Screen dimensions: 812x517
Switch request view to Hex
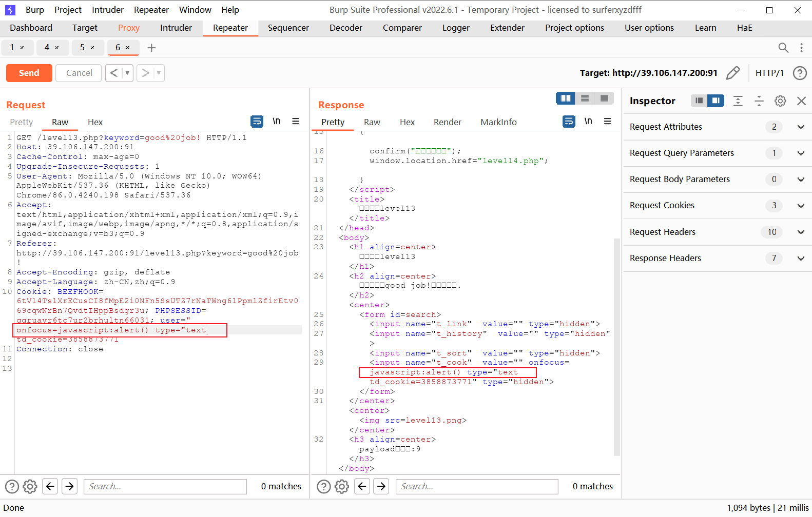(x=95, y=122)
